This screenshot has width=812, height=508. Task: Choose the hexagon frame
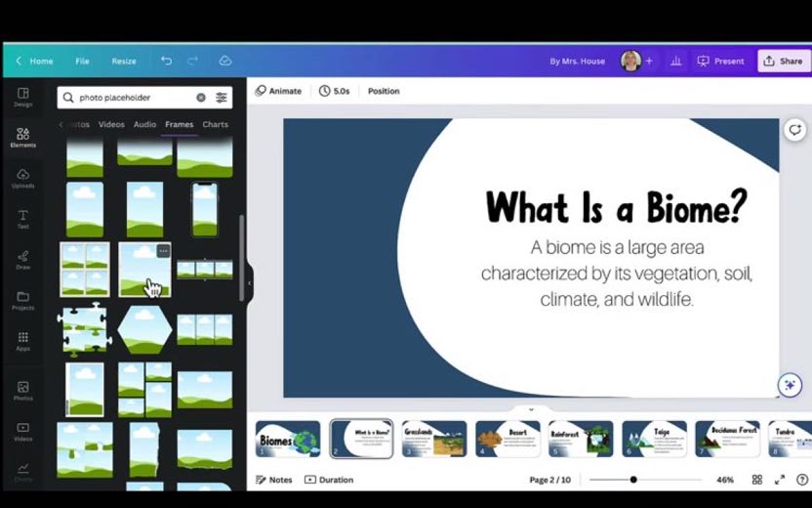coord(144,329)
